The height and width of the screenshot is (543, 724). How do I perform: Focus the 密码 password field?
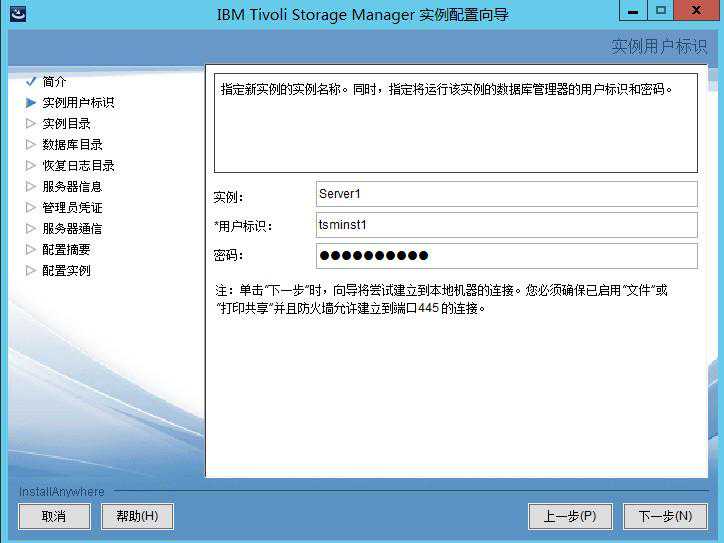(505, 256)
